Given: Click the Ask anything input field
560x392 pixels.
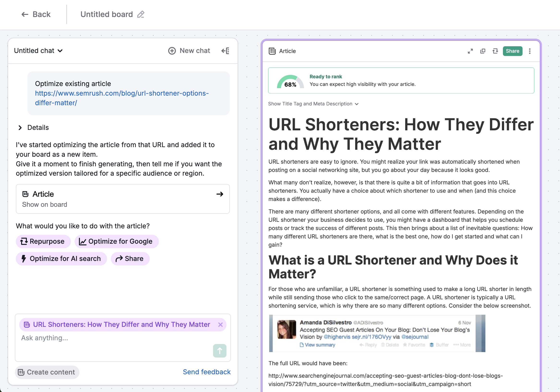Looking at the screenshot, I should (x=98, y=338).
